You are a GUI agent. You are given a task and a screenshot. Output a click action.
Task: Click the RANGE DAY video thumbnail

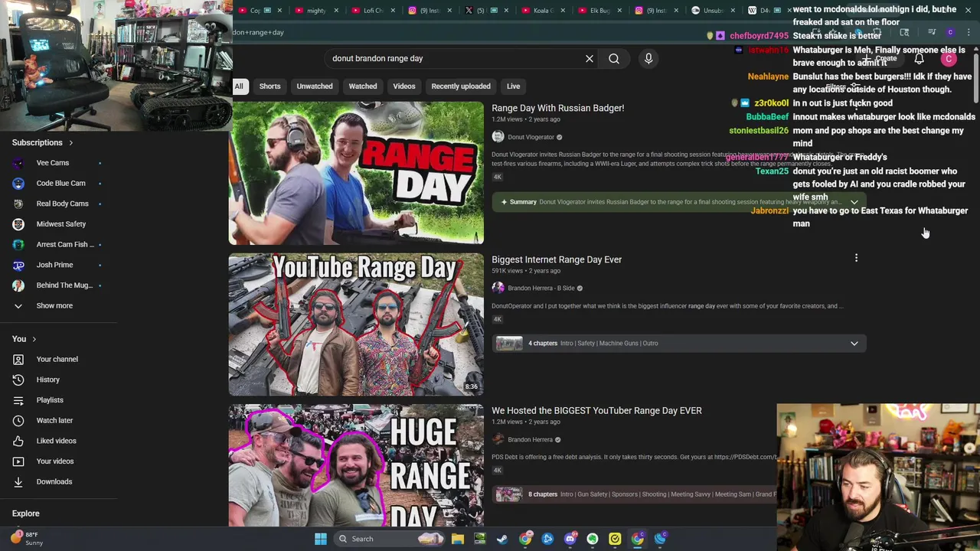pos(356,173)
